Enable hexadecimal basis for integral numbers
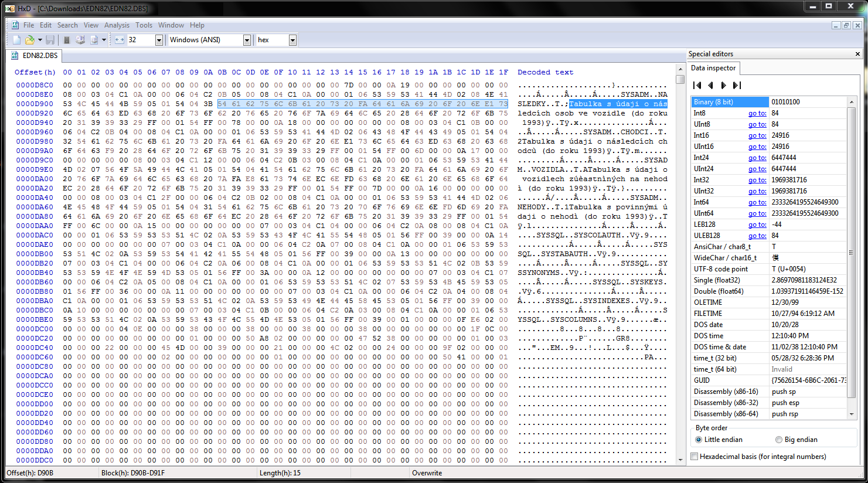This screenshot has height=483, width=868. (695, 457)
